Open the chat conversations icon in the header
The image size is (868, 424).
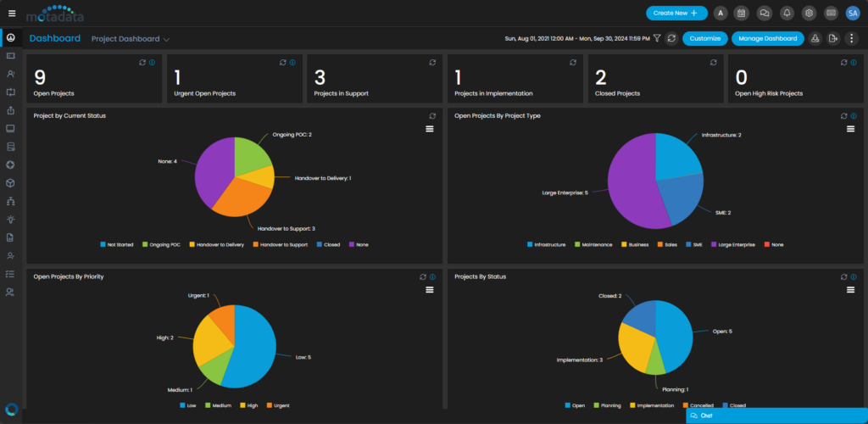pyautogui.click(x=765, y=14)
